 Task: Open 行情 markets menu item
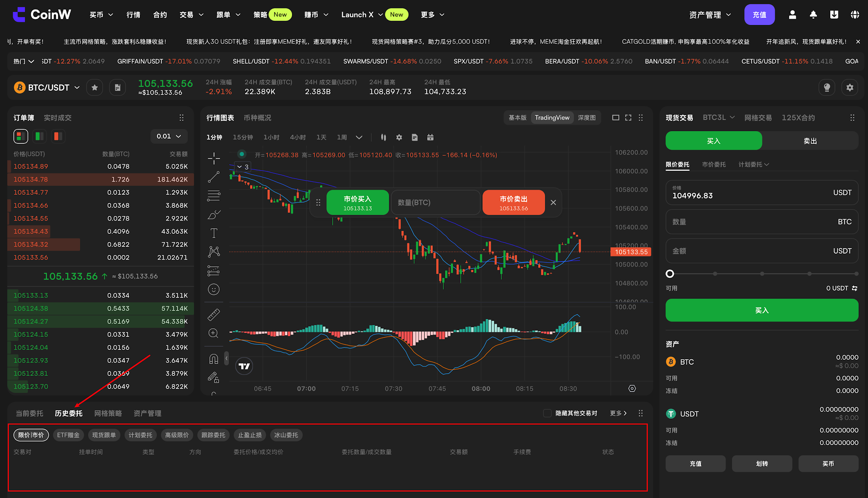click(134, 15)
